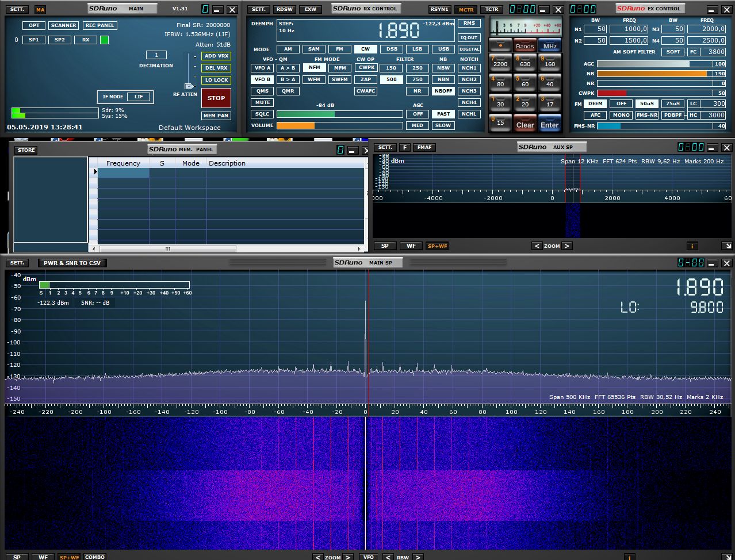The image size is (735, 560).
Task: Select the 15 band keypad key
Action: click(500, 122)
